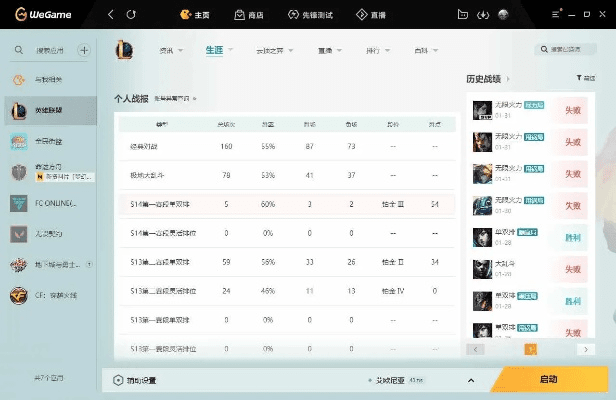Image resolution: width=616 pixels, height=400 pixels.
Task: Launch the game with 启动
Action: coord(549,379)
